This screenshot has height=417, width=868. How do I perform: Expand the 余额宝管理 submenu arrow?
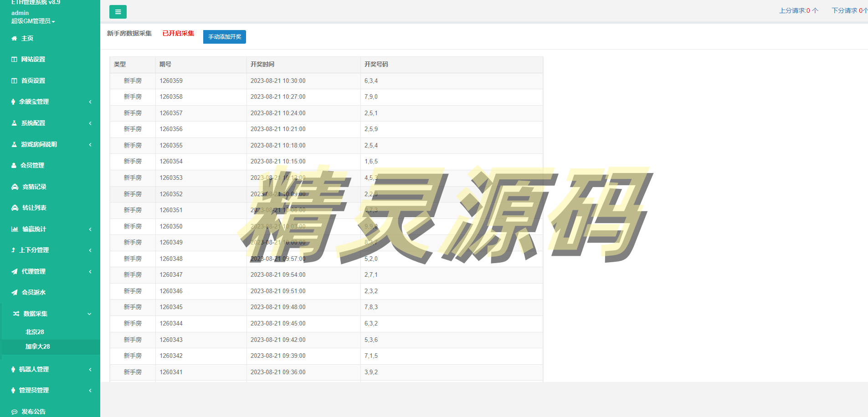[x=90, y=102]
